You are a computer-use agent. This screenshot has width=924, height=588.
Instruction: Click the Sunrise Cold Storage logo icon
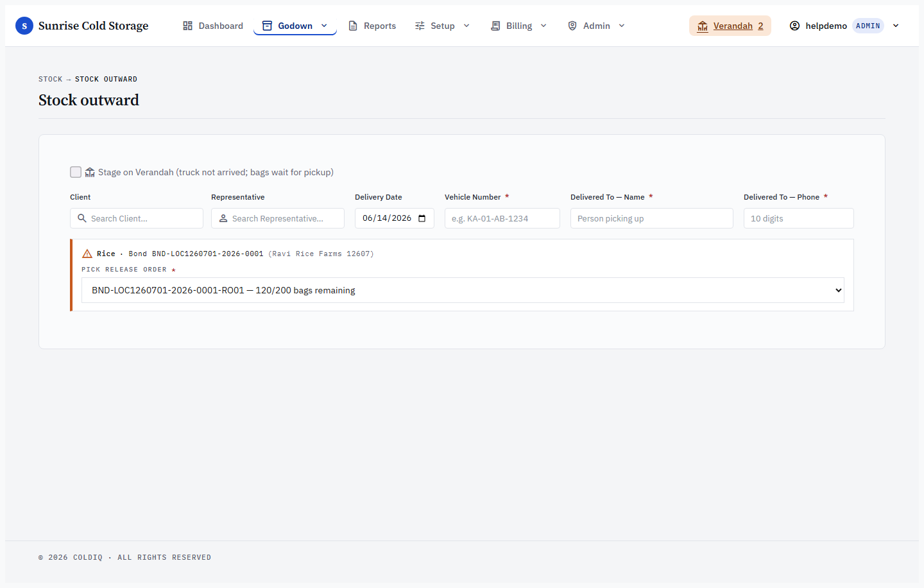pyautogui.click(x=24, y=26)
